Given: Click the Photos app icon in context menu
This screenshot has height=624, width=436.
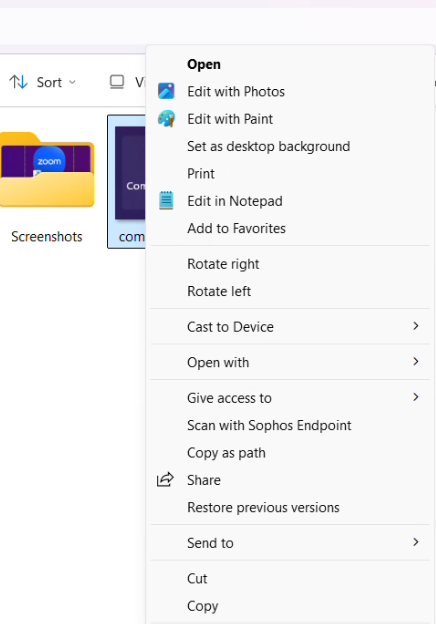Looking at the screenshot, I should point(166,91).
